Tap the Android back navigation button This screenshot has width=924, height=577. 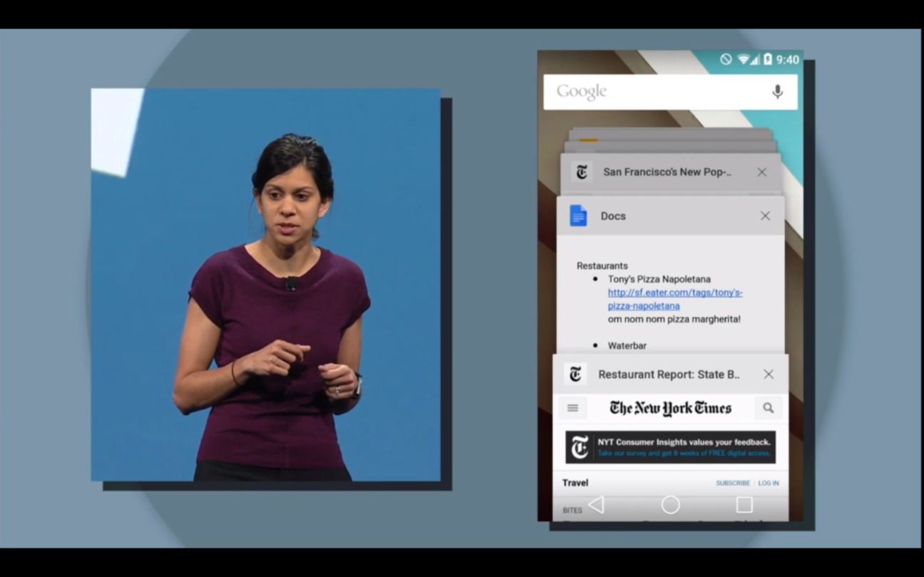pos(596,505)
